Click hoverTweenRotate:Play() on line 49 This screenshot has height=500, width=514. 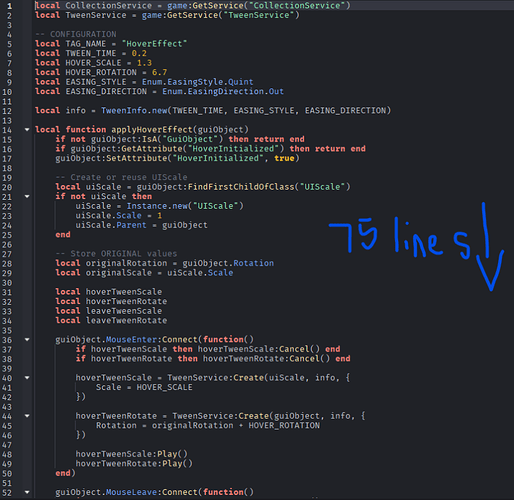coord(134,464)
